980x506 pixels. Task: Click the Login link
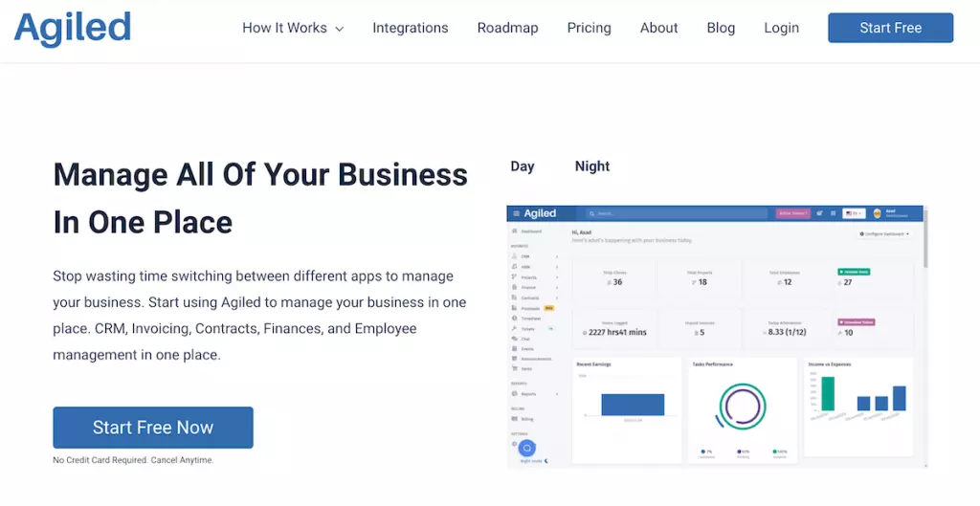click(781, 28)
